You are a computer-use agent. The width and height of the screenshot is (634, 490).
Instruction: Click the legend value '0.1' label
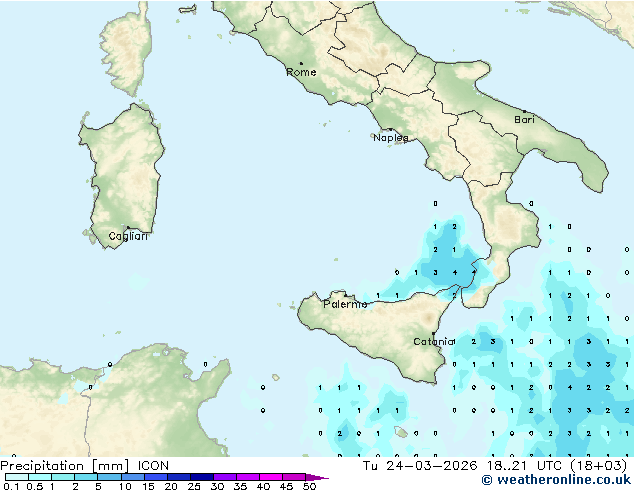[x=11, y=486]
